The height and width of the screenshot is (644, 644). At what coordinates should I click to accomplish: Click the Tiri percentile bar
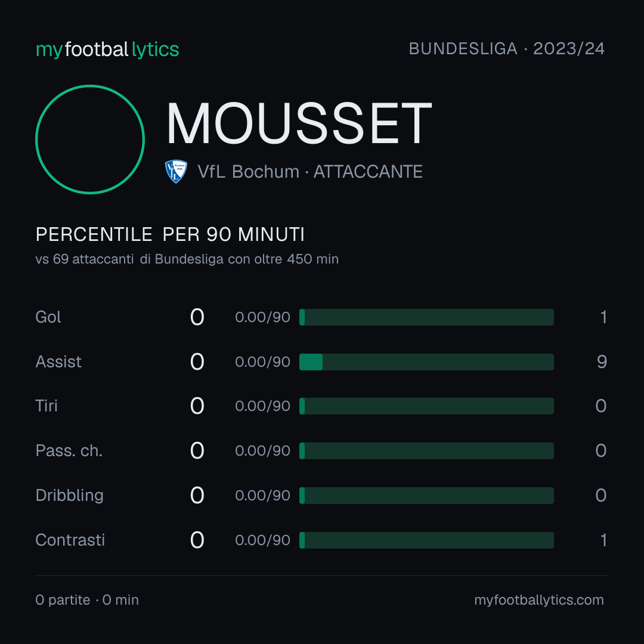(x=426, y=406)
